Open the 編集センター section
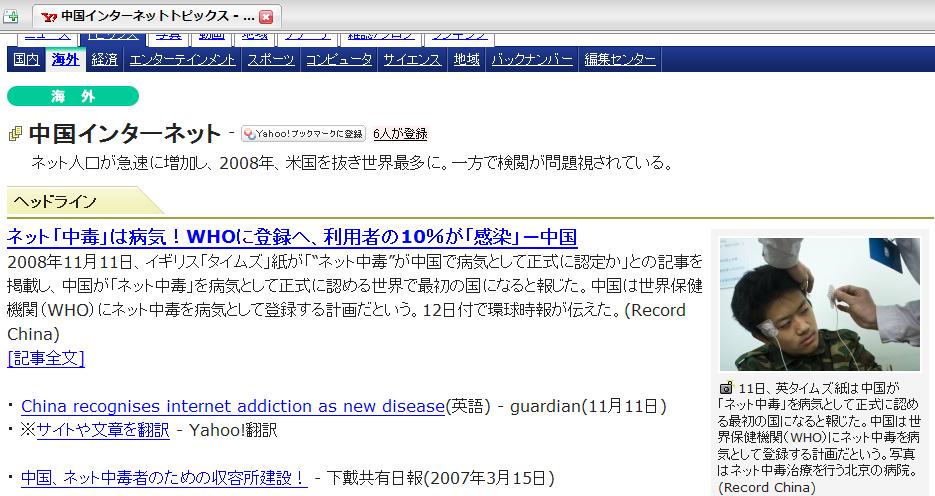This screenshot has height=496, width=935. (620, 60)
